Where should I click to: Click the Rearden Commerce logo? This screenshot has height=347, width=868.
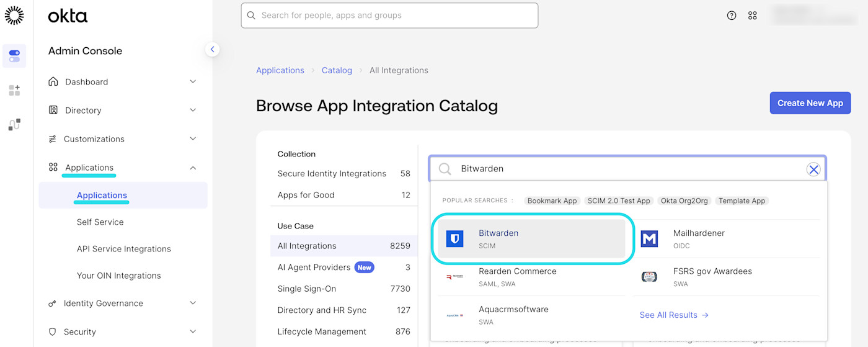(455, 277)
